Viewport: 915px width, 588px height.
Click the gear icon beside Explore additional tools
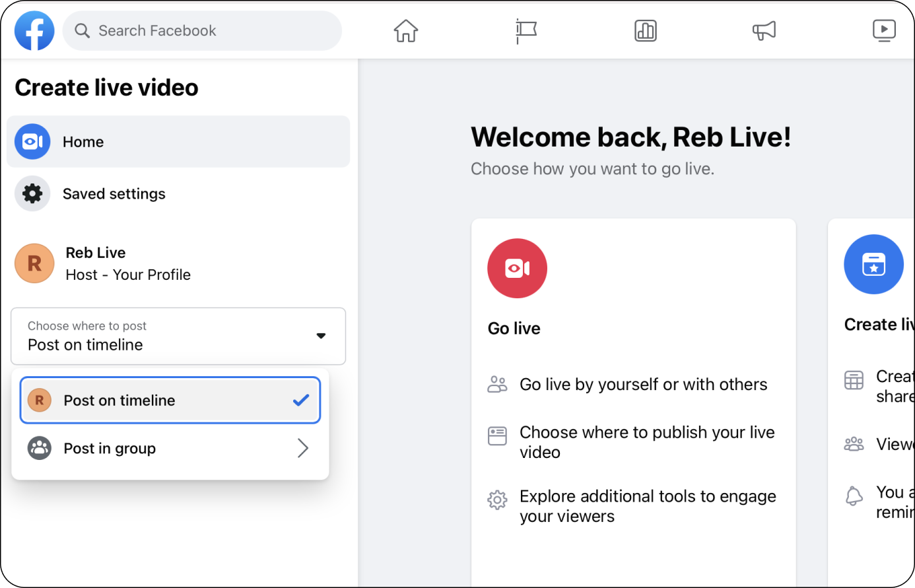pyautogui.click(x=497, y=500)
